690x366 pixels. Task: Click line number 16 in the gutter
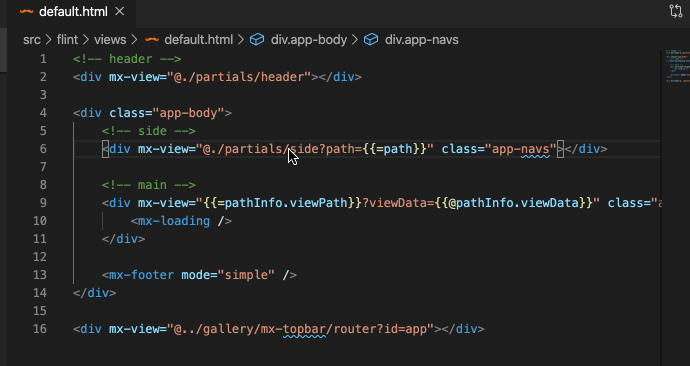click(40, 329)
